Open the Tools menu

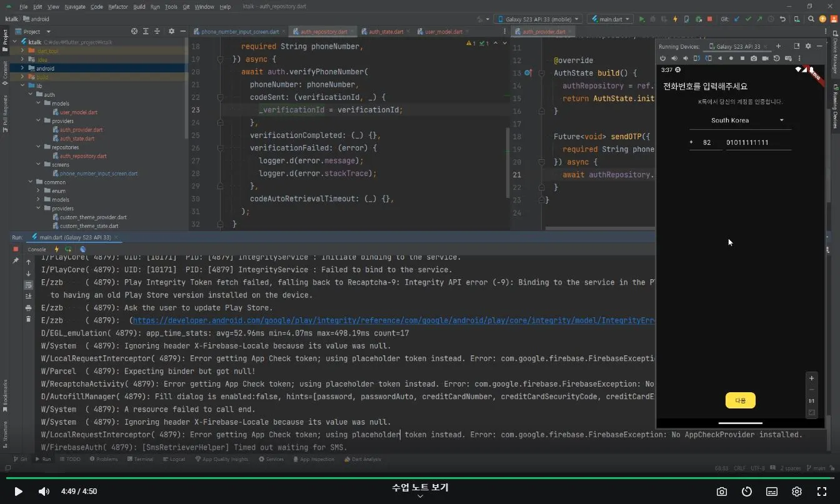tap(171, 7)
